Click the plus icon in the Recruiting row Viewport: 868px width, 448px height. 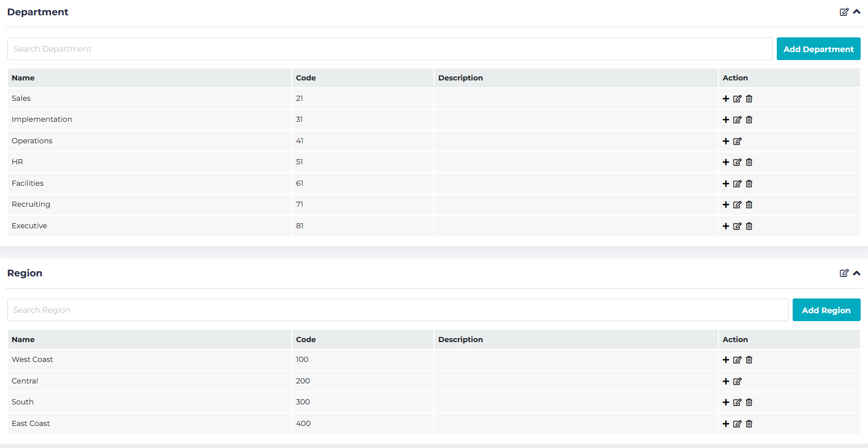pyautogui.click(x=726, y=204)
